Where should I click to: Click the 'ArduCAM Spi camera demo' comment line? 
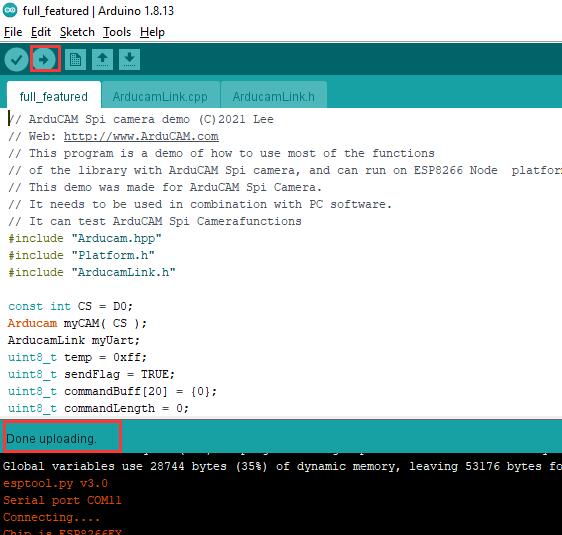tap(141, 119)
